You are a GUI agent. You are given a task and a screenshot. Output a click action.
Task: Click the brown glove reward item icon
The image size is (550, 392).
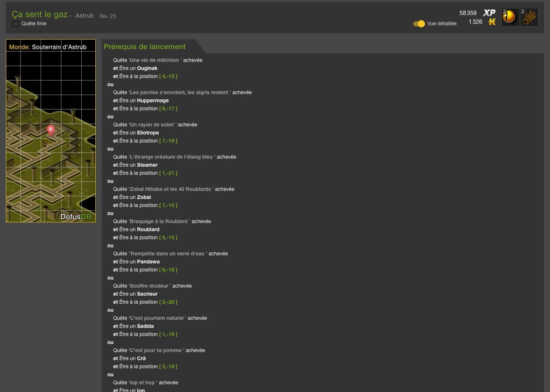click(529, 17)
